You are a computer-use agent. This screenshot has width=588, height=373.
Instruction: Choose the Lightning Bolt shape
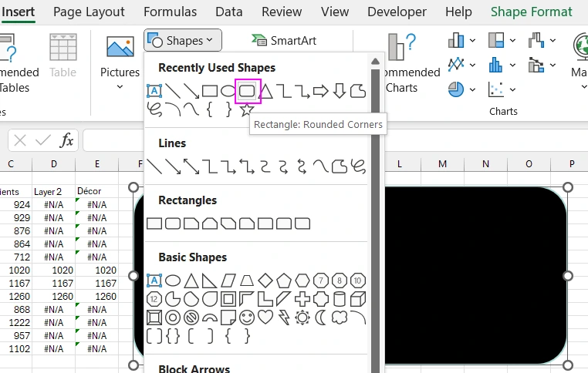tap(284, 318)
